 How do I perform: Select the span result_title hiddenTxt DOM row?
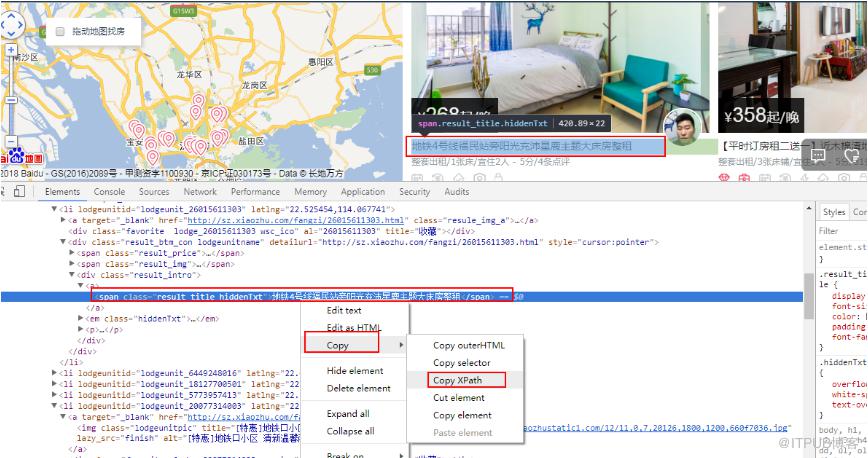tap(401, 297)
